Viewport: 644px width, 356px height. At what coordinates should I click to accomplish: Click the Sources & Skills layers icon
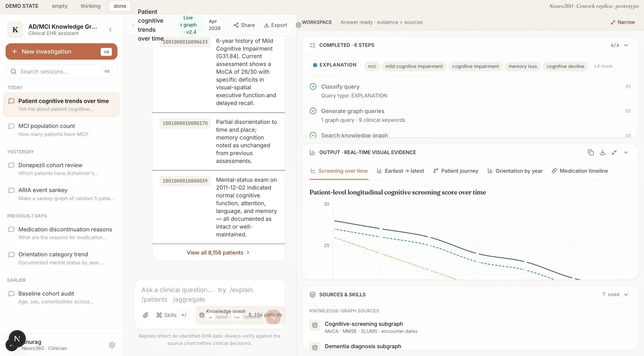[x=312, y=295]
